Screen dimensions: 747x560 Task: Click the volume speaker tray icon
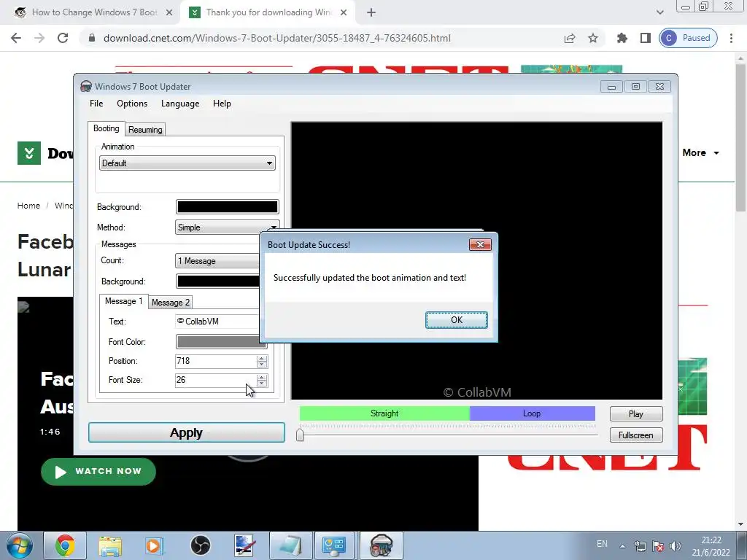coord(675,546)
